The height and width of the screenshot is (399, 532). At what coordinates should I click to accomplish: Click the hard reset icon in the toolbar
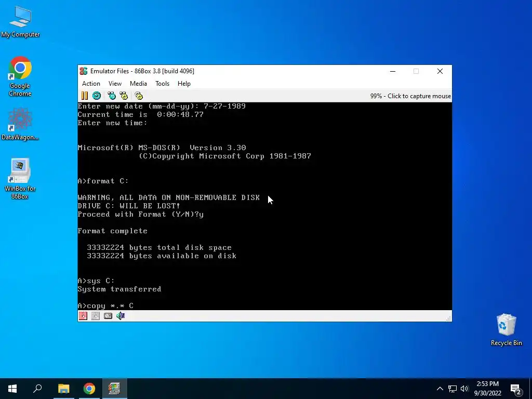pyautogui.click(x=97, y=96)
